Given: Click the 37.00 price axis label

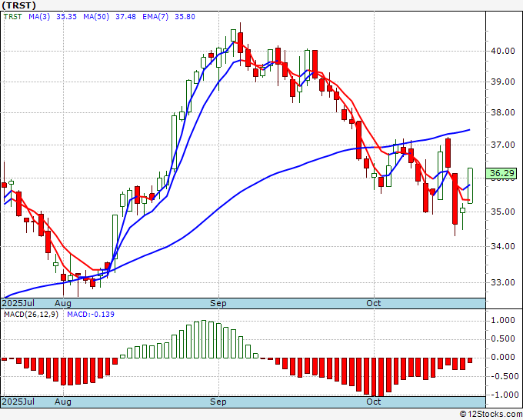Looking at the screenshot, I should pos(502,145).
